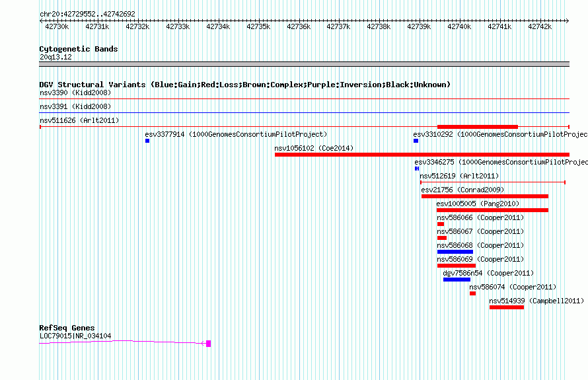Click the 42730k ruler tick label
588x380 pixels.
point(57,26)
